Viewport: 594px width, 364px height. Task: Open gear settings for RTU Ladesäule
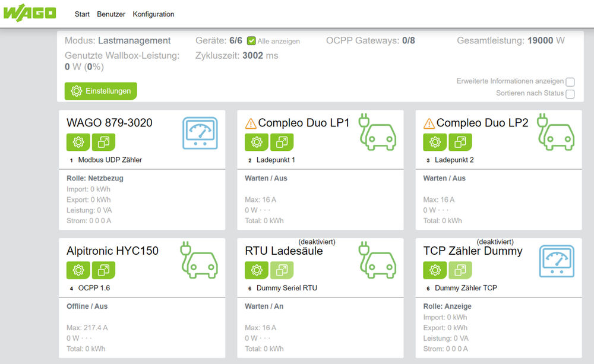coord(257,270)
